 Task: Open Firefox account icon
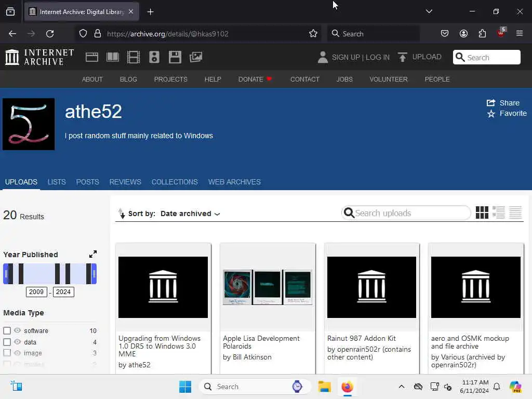(x=463, y=34)
